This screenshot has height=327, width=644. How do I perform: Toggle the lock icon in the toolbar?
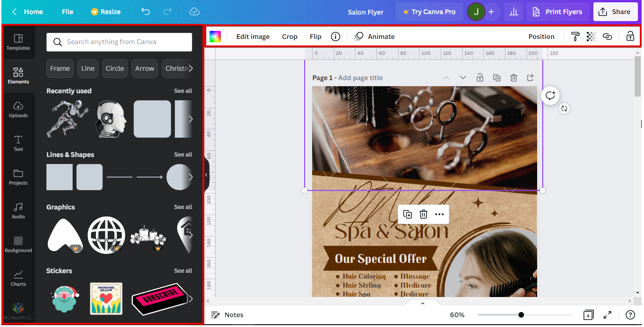(630, 37)
